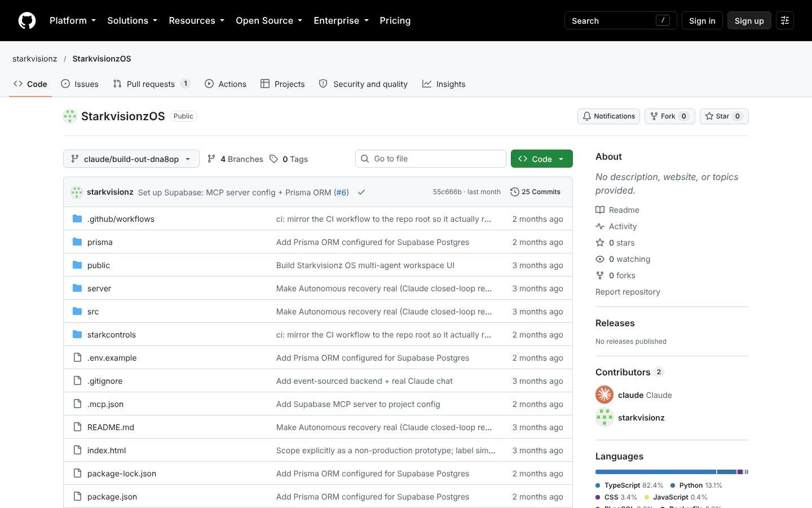
Task: Open the 0 Tags link
Action: click(x=289, y=159)
